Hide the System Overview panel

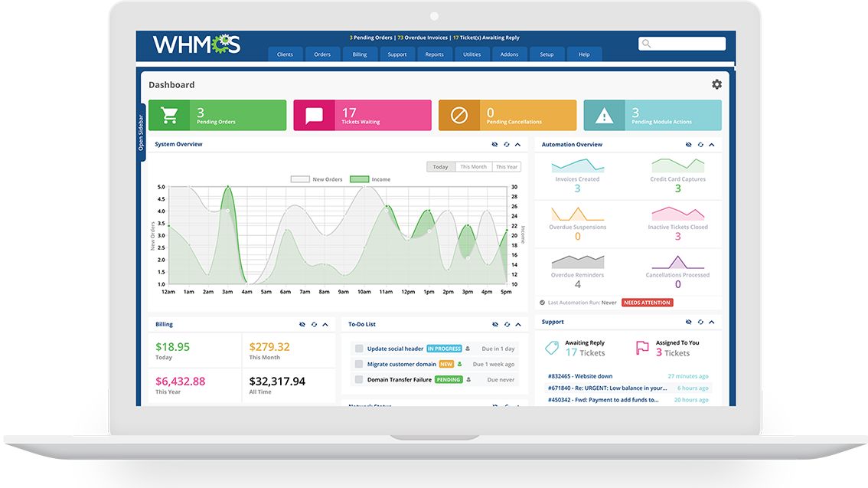pyautogui.click(x=495, y=145)
